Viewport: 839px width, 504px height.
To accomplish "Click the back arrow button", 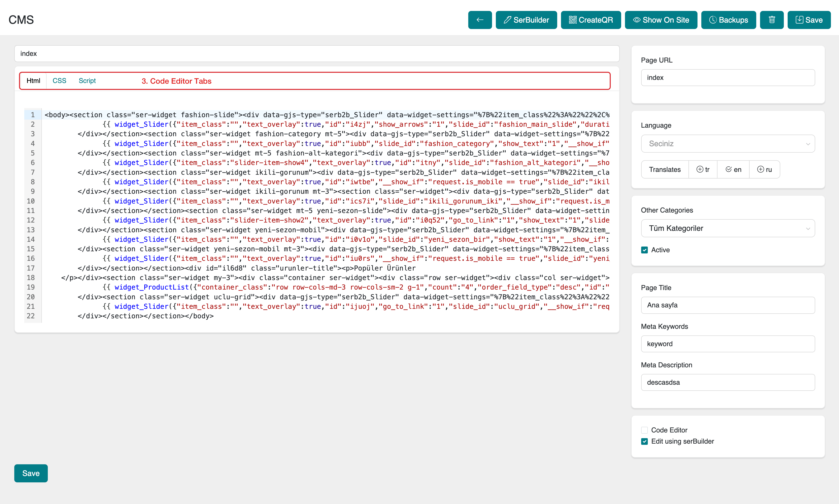I will 480,20.
